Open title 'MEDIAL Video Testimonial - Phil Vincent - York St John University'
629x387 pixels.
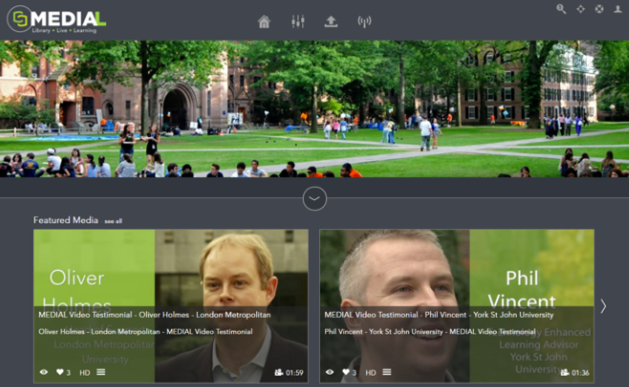point(439,315)
